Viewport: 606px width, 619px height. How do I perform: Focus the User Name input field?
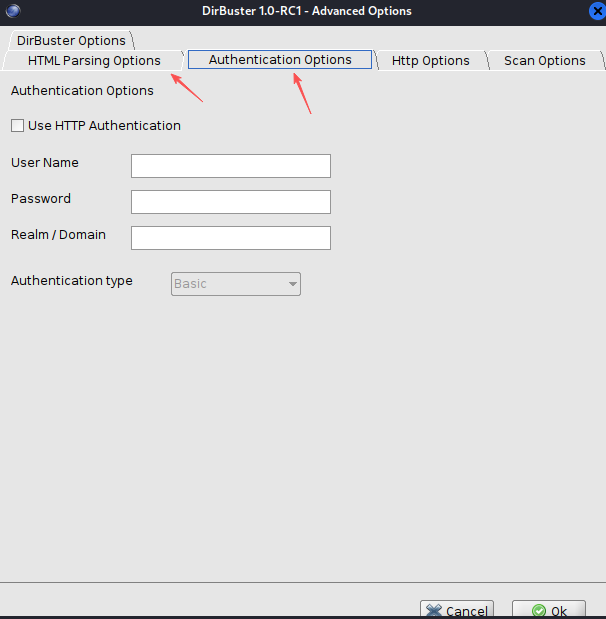click(x=231, y=166)
